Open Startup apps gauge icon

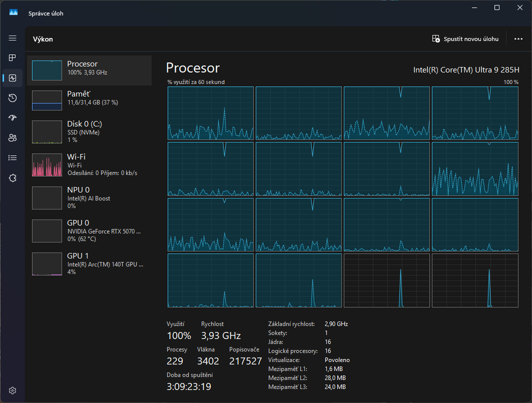tap(13, 118)
